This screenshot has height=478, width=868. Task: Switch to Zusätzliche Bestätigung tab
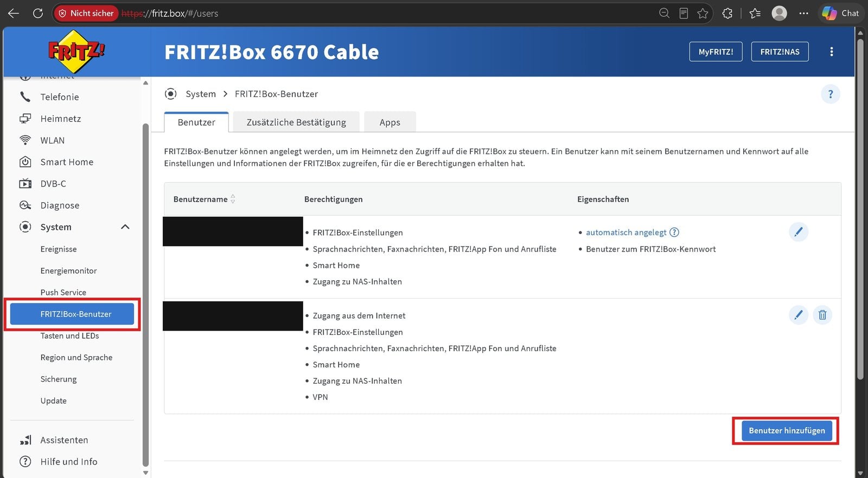tap(296, 122)
